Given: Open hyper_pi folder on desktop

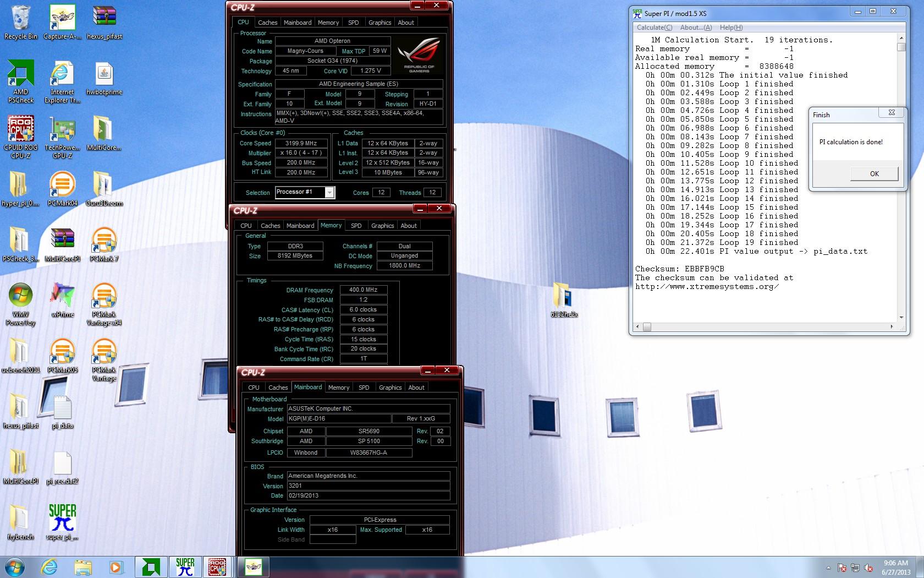Looking at the screenshot, I should [20, 189].
